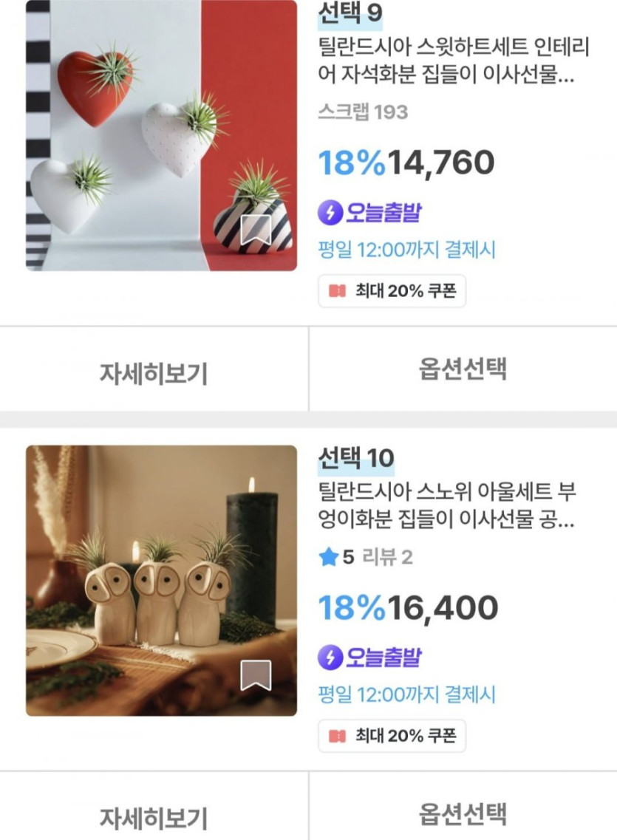This screenshot has height=840, width=617.
Task: Open 자세히보기 for heart planter set
Action: [154, 373]
